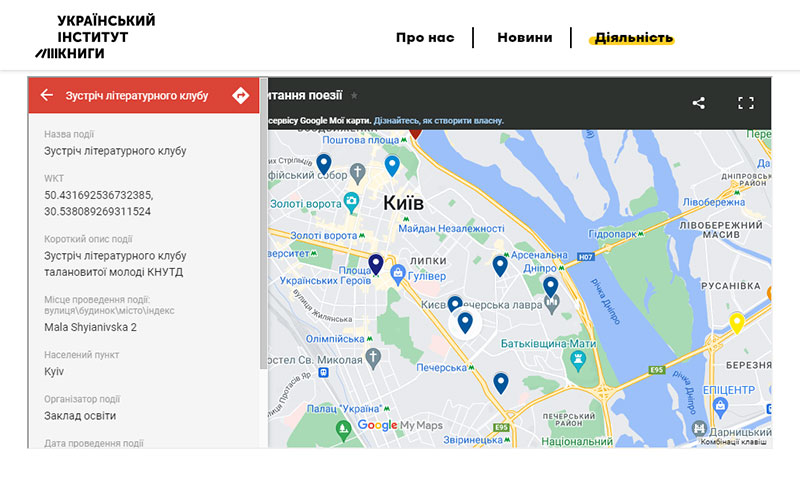This screenshot has height=477, width=800.
Task: Click the Комбінації клавіш map link
Action: point(733,442)
